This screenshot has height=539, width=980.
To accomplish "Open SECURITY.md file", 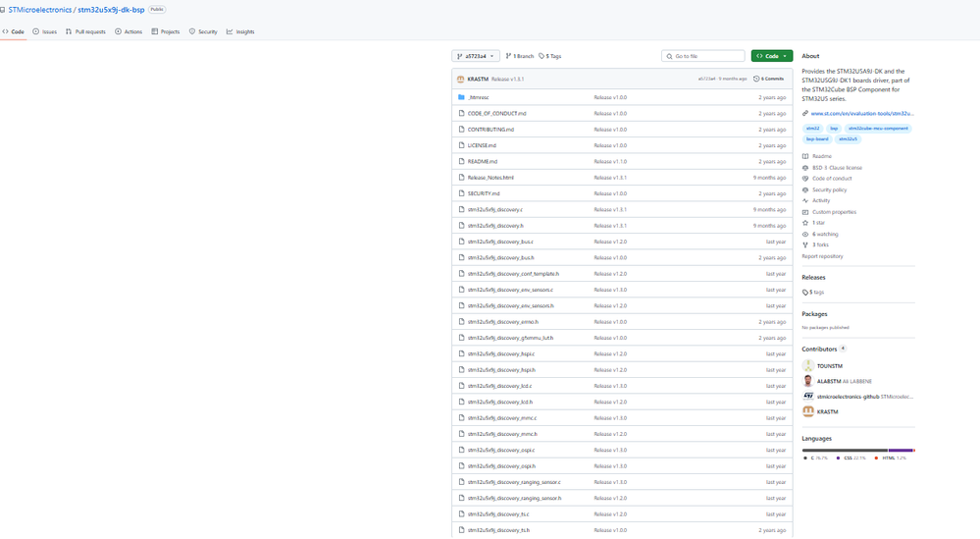I will coord(483,193).
